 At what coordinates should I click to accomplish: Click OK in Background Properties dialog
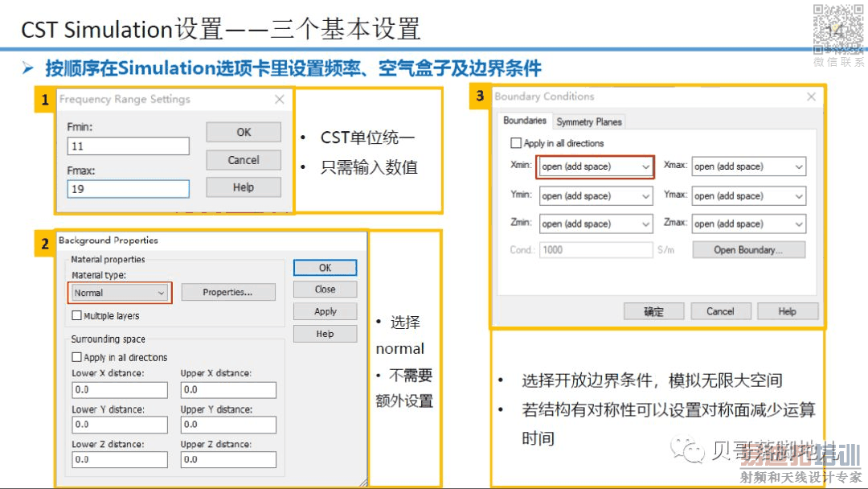(x=325, y=268)
